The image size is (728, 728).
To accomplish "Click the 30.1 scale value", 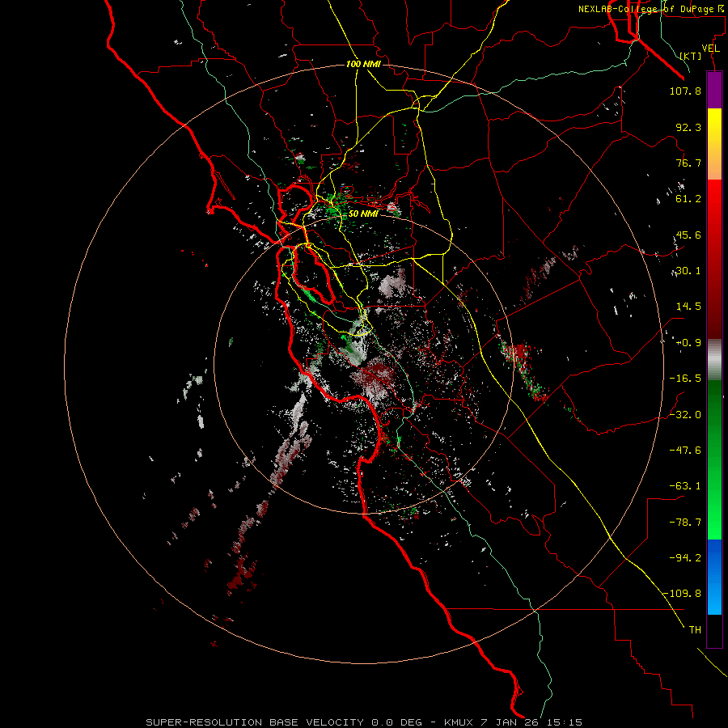I will (688, 271).
